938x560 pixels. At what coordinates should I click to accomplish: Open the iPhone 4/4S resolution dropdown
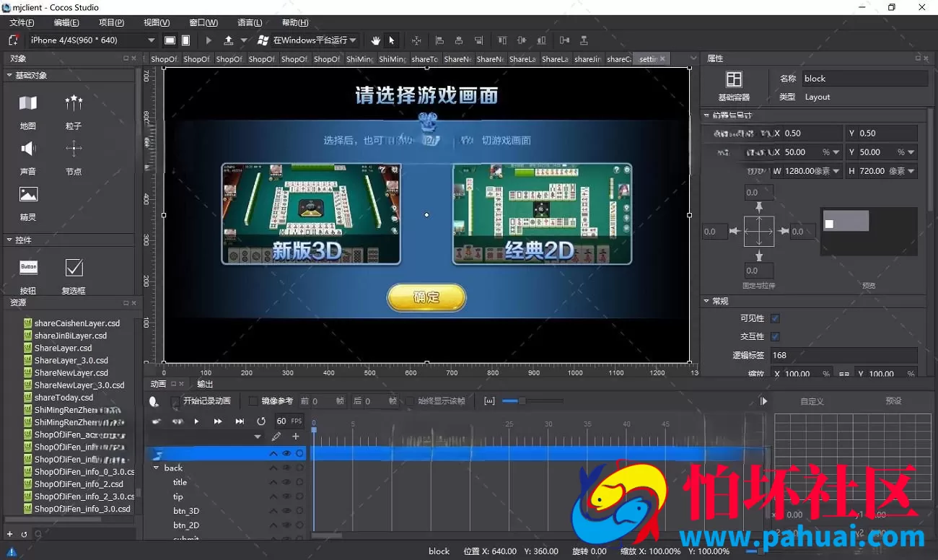[x=92, y=40]
